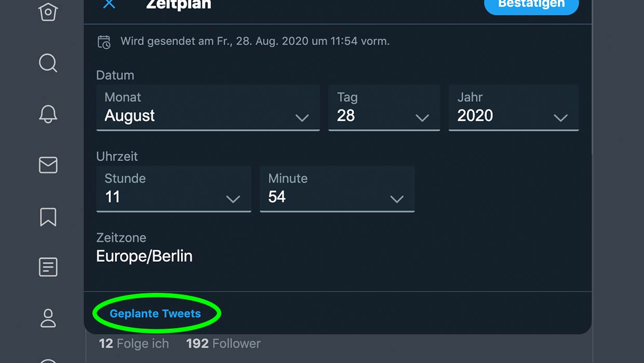Expand the Tag dropdown showing 28
644x363 pixels.
pos(384,107)
